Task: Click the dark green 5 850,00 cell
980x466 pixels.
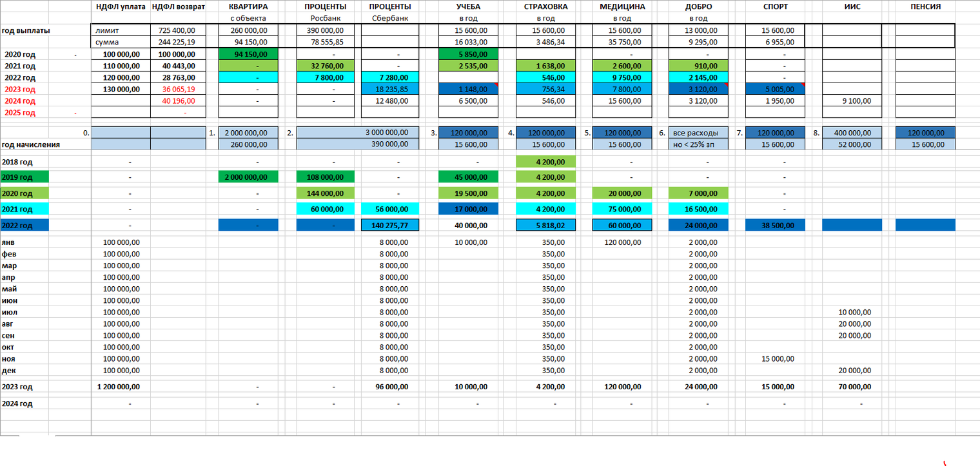Action: tap(468, 54)
